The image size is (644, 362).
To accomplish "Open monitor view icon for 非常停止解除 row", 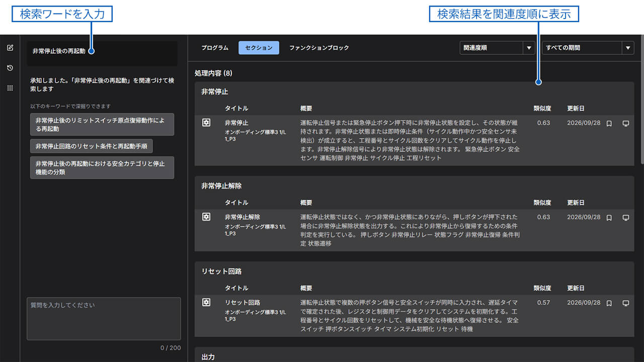I will [626, 217].
